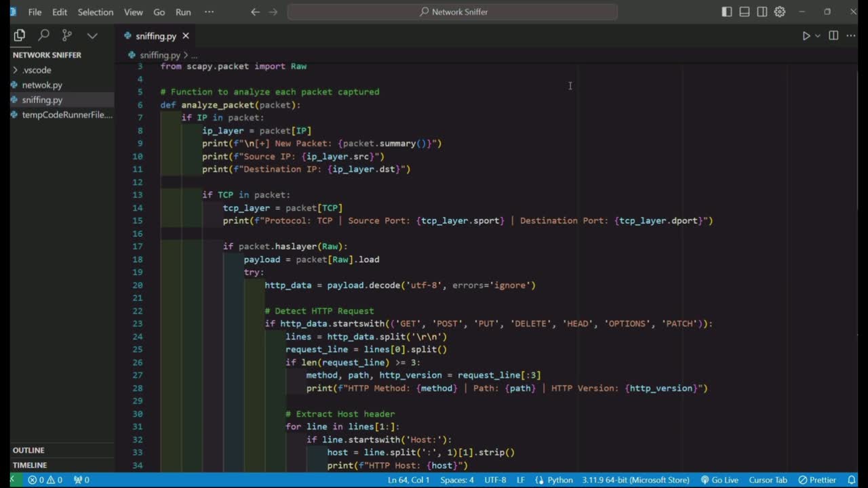This screenshot has height=488, width=868.
Task: Click the '# Detect HTTP Request' comment
Action: pos(319,311)
